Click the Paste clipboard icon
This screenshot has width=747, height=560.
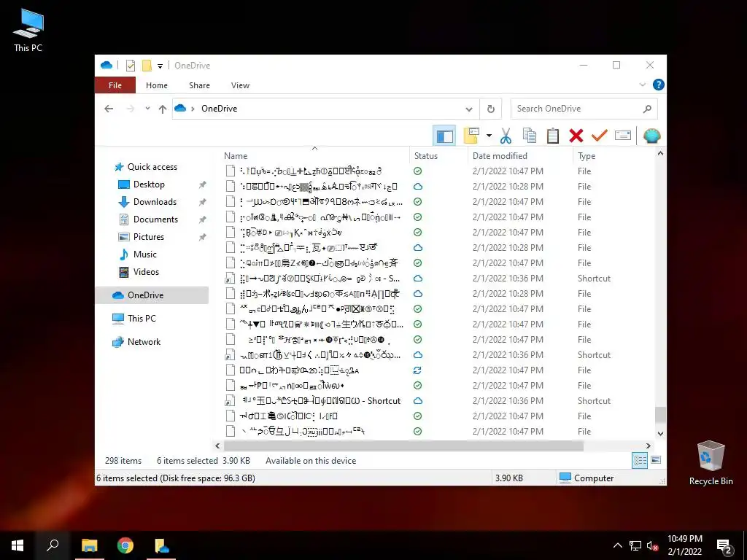(553, 136)
